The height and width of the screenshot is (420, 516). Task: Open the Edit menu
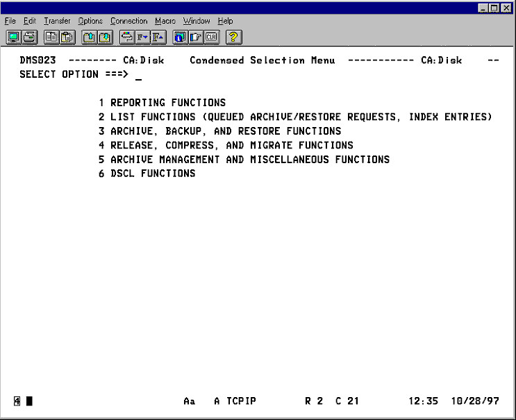click(30, 21)
